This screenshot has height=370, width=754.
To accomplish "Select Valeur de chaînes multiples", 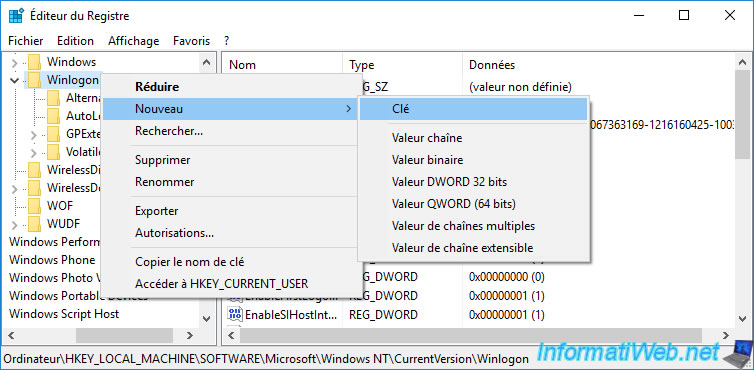I will point(474,226).
